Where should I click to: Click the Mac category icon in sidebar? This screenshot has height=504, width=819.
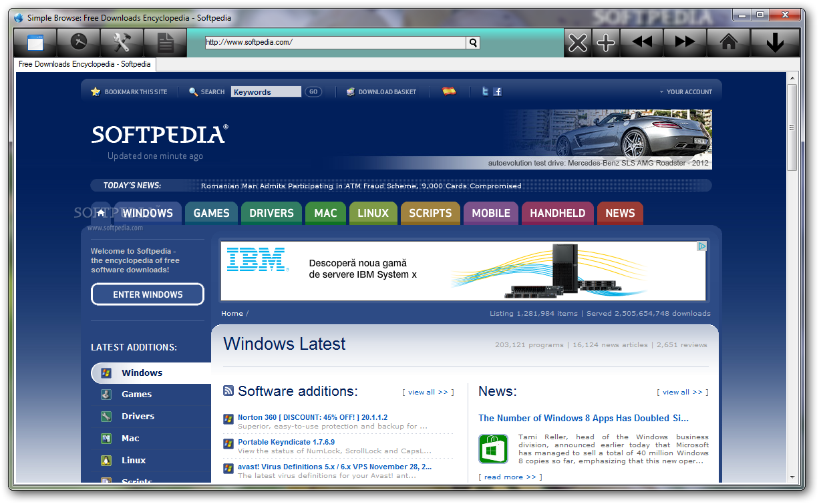(106, 439)
